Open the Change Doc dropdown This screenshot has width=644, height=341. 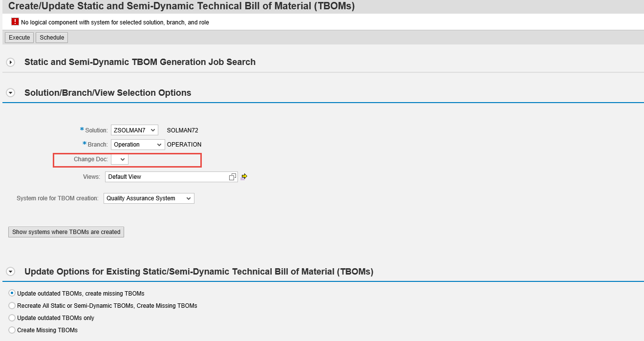(120, 160)
